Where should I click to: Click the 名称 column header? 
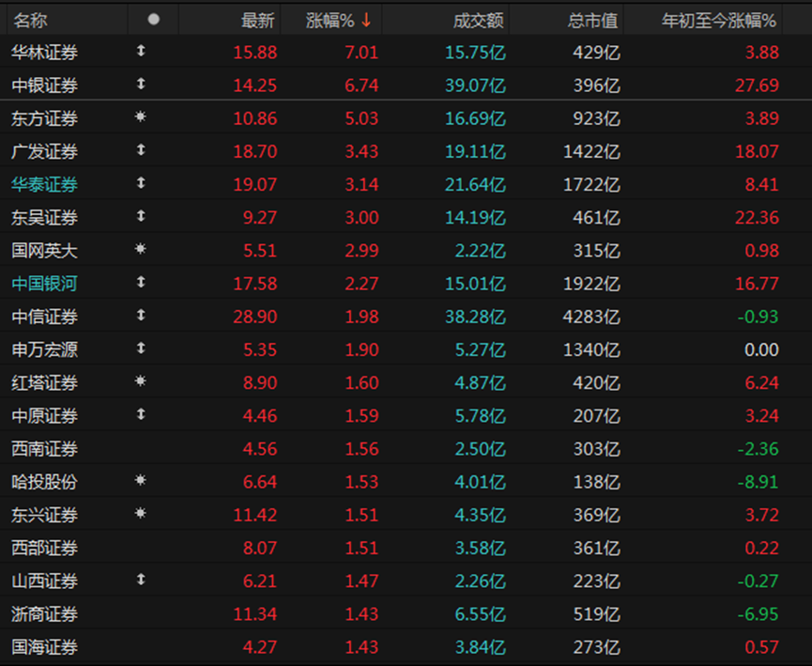tap(30, 20)
